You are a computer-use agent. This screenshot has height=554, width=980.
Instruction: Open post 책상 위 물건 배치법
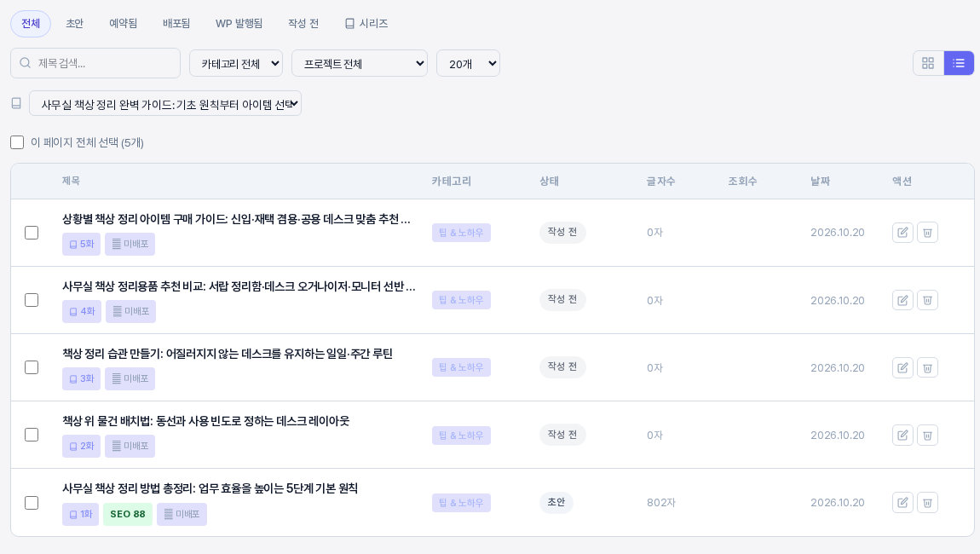205,421
